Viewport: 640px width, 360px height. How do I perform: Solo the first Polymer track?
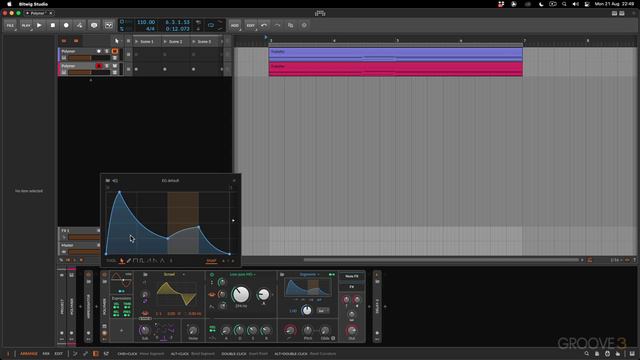pyautogui.click(x=107, y=51)
